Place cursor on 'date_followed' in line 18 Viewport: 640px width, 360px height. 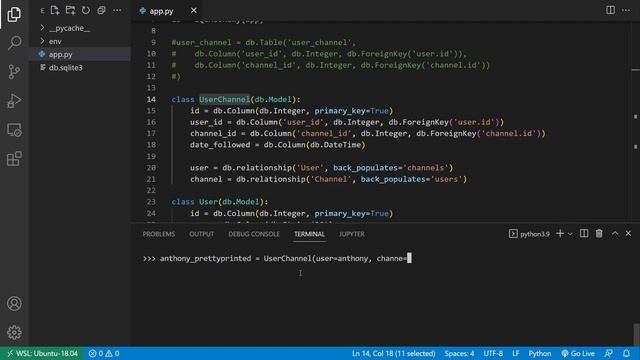coord(220,145)
